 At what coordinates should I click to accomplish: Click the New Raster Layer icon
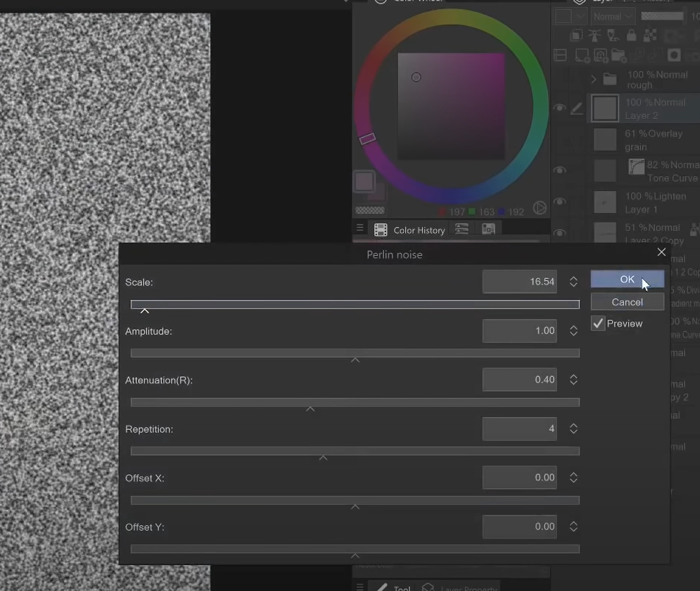click(582, 55)
